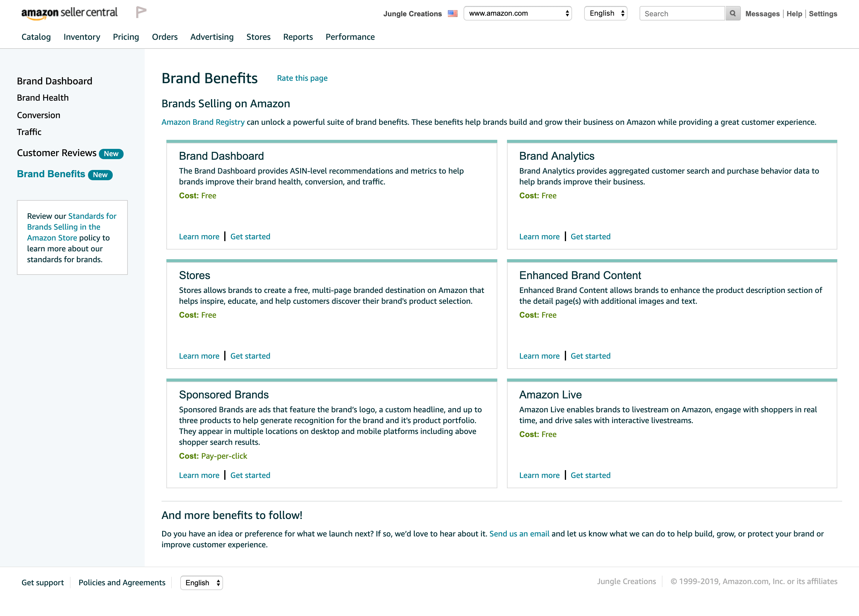Click Learn more under Sponsored Brands
This screenshot has width=859, height=616.
[x=199, y=475]
